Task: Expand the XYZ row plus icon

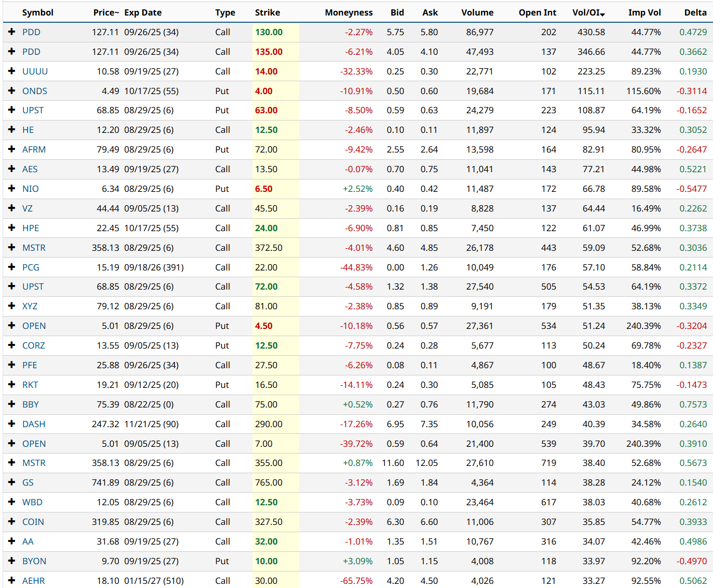Action: pos(11,306)
